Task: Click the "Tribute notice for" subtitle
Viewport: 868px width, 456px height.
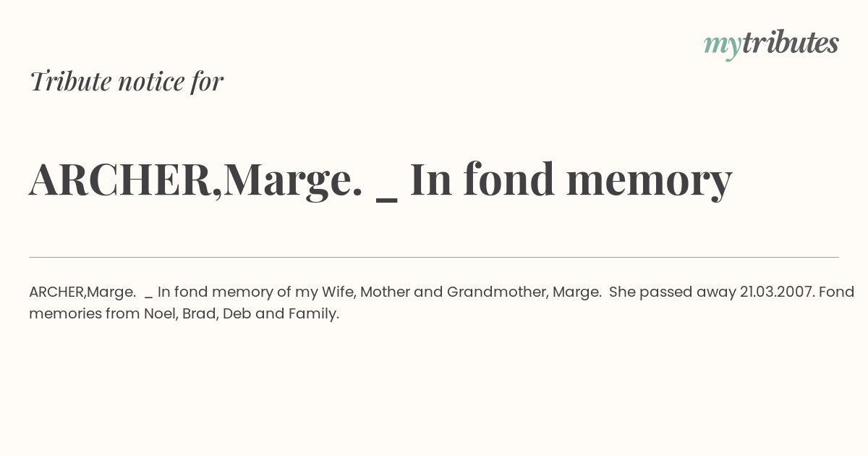Action: click(x=127, y=81)
